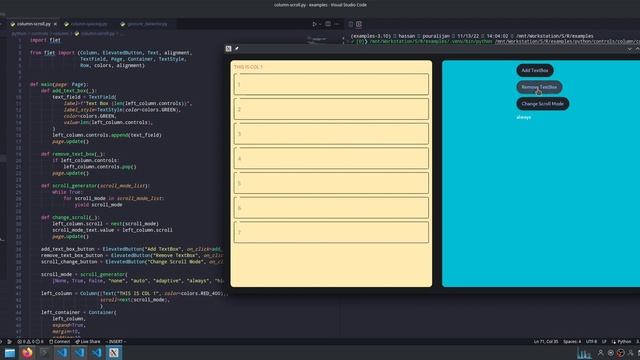
Task: Click the Connect item in the status bar
Action: click(60, 342)
